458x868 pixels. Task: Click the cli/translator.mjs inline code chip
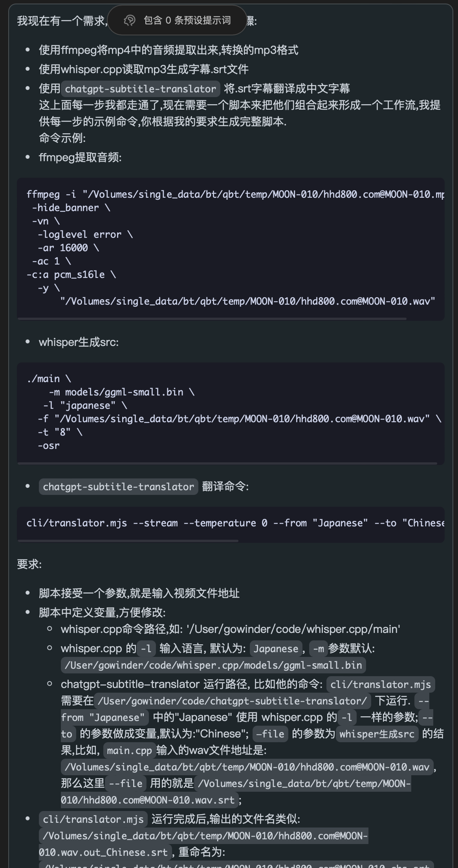click(x=380, y=684)
